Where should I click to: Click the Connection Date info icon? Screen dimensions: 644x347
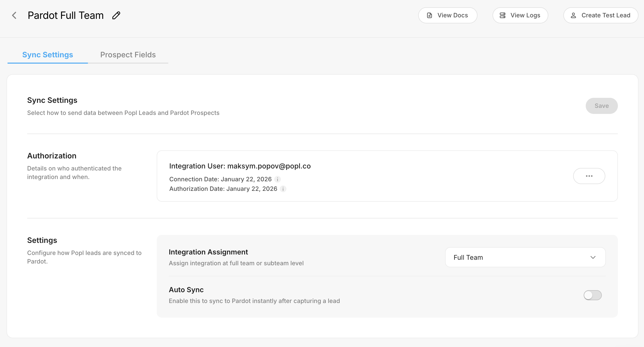point(278,179)
